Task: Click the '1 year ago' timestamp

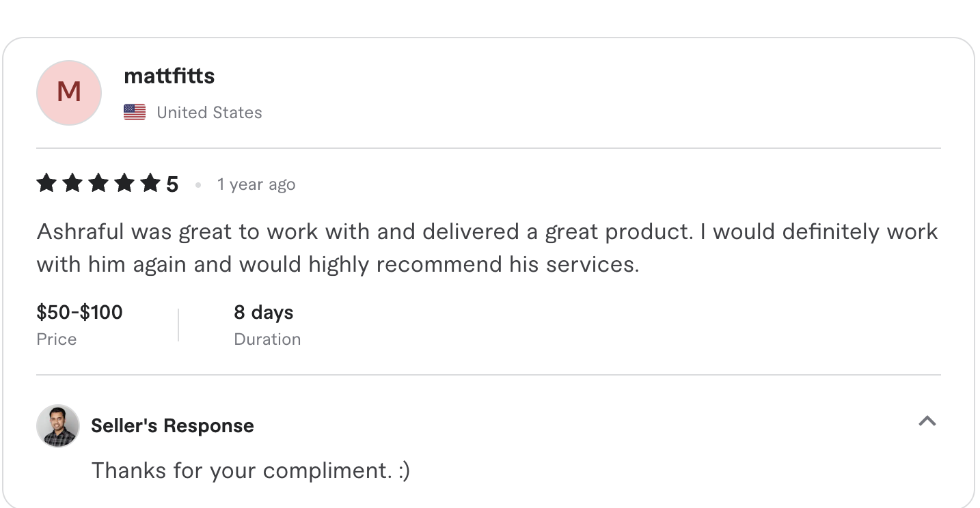Action: (x=256, y=184)
